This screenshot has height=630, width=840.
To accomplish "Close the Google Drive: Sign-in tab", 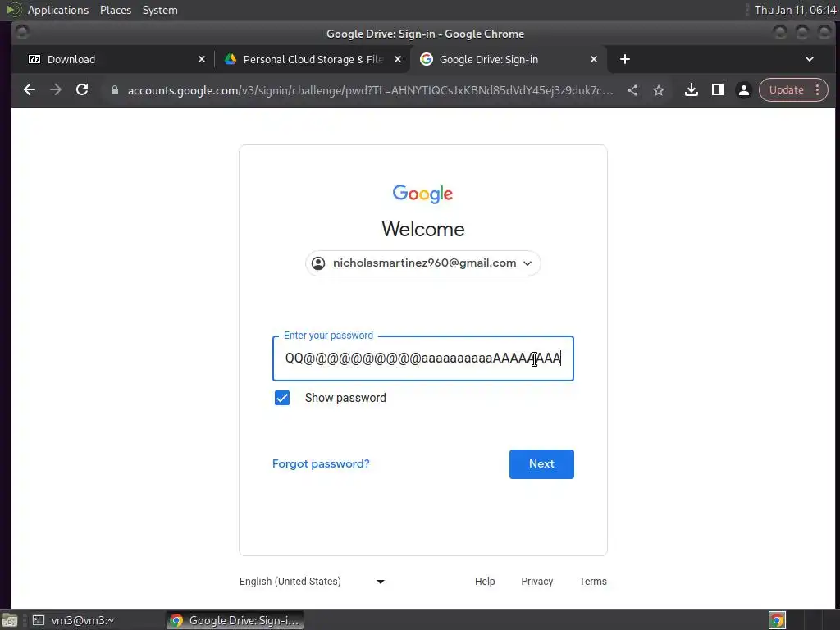I will [594, 59].
